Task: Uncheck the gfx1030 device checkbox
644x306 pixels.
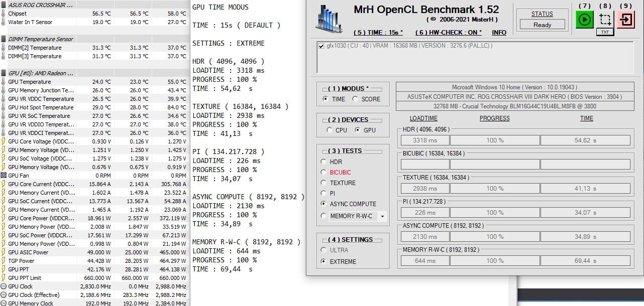Action: (321, 46)
